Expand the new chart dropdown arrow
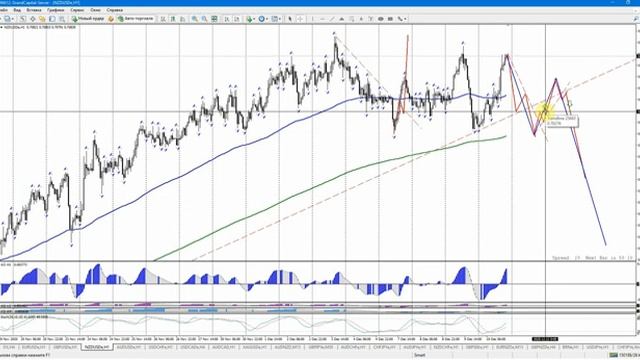This screenshot has width=640, height=360. [x=13, y=19]
